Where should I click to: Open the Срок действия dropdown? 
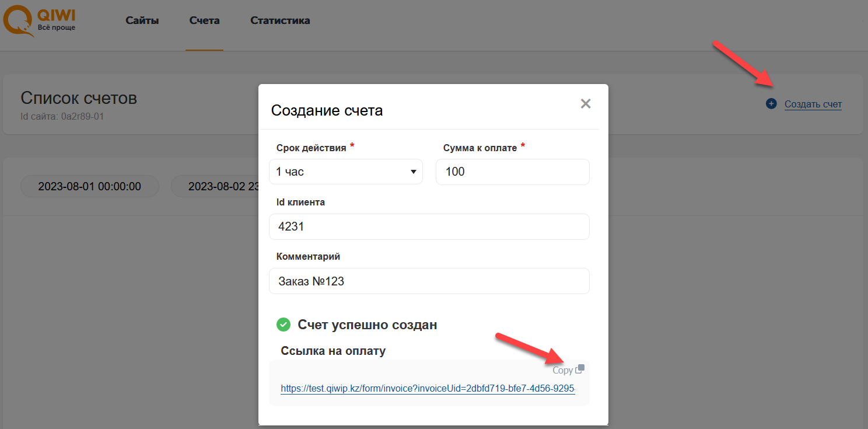click(346, 172)
